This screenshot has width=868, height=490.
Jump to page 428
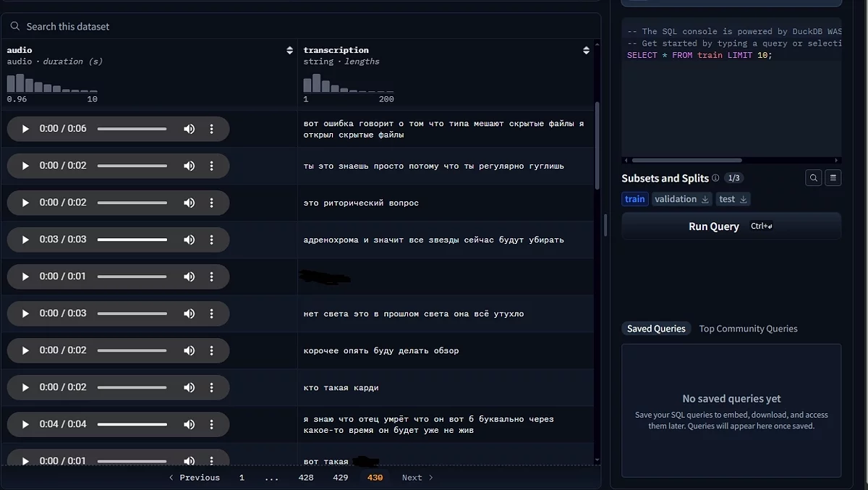pyautogui.click(x=306, y=478)
